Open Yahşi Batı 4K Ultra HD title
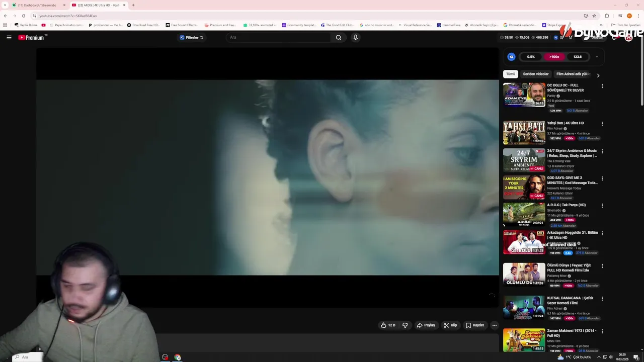The width and height of the screenshot is (644, 362). point(566,123)
